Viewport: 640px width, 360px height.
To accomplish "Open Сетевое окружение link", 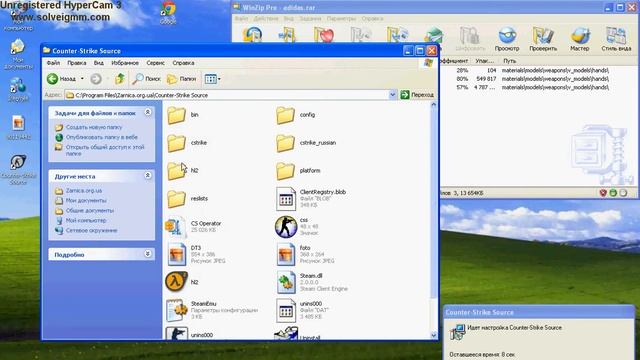I will tap(91, 230).
